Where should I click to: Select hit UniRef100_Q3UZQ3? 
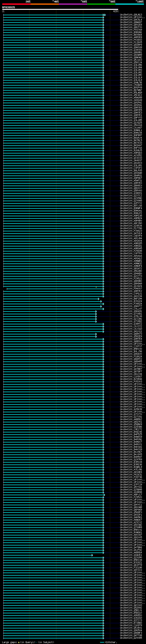tap(131, 618)
